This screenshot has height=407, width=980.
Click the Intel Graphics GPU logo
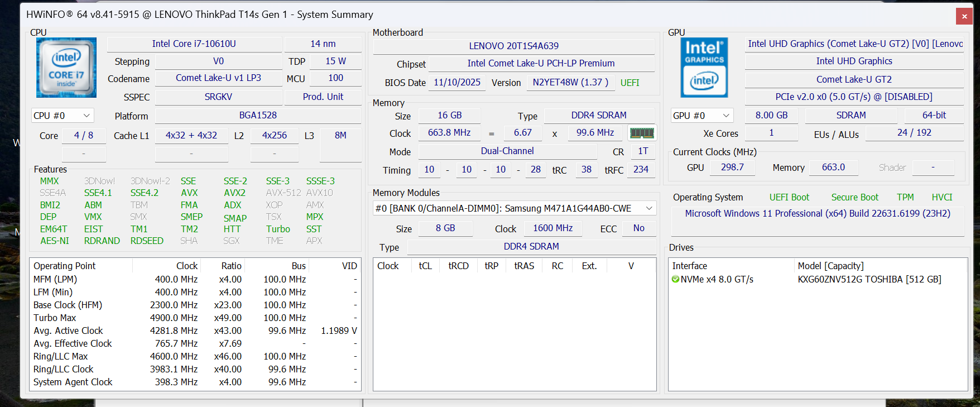pos(704,68)
